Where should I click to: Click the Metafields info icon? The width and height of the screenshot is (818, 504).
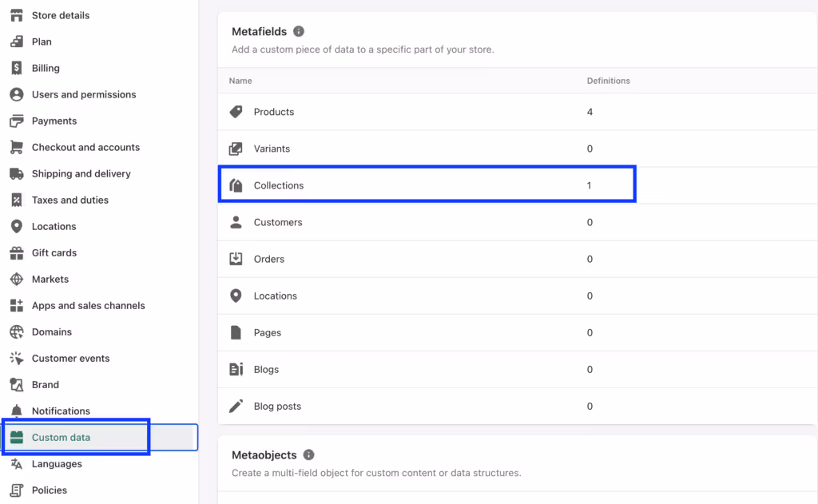click(299, 31)
